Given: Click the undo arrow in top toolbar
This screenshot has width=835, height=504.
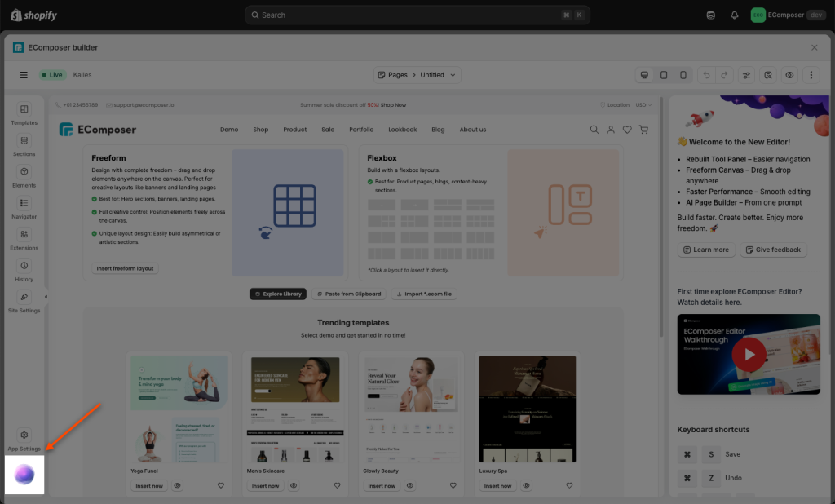Looking at the screenshot, I should coord(706,75).
